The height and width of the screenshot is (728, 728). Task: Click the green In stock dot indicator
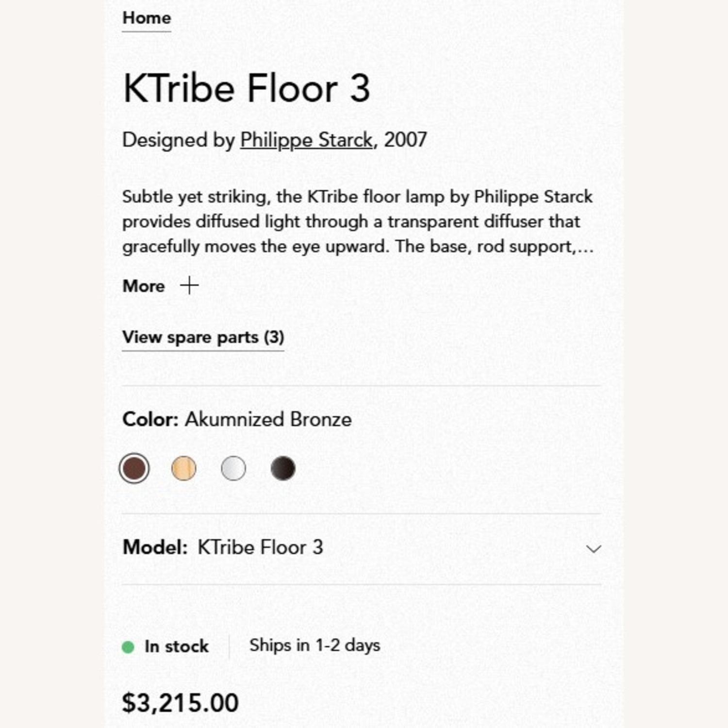[x=129, y=646]
